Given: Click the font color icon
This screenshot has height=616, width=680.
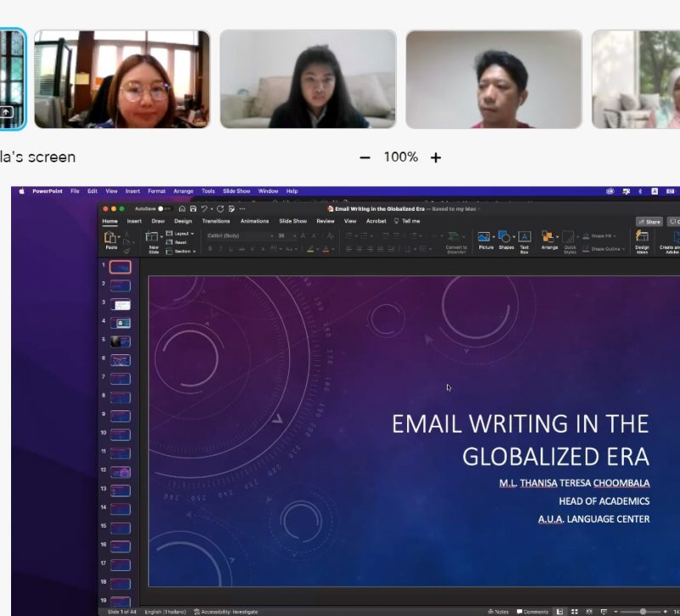Looking at the screenshot, I should pos(326,249).
